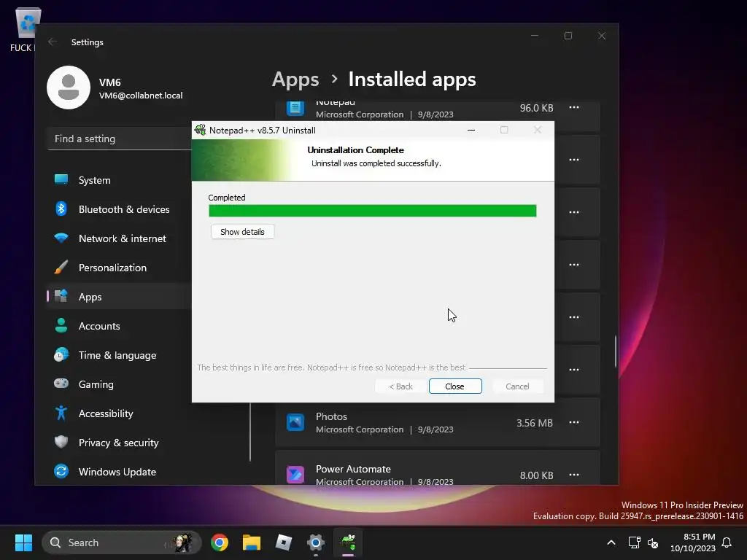Viewport: 747px width, 560px height.
Task: Click the Photos app icon
Action: coord(295,422)
